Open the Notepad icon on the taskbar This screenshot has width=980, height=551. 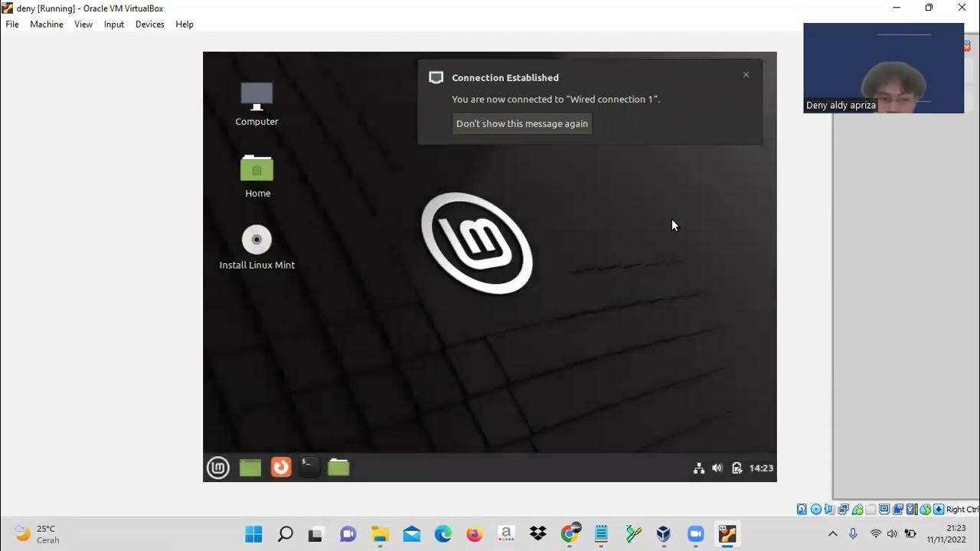[x=601, y=533]
